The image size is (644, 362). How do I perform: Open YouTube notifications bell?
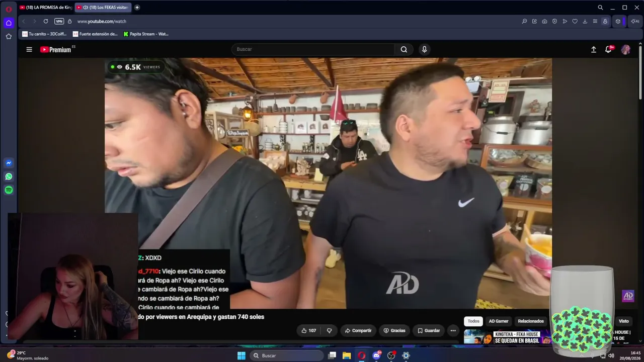tap(608, 49)
